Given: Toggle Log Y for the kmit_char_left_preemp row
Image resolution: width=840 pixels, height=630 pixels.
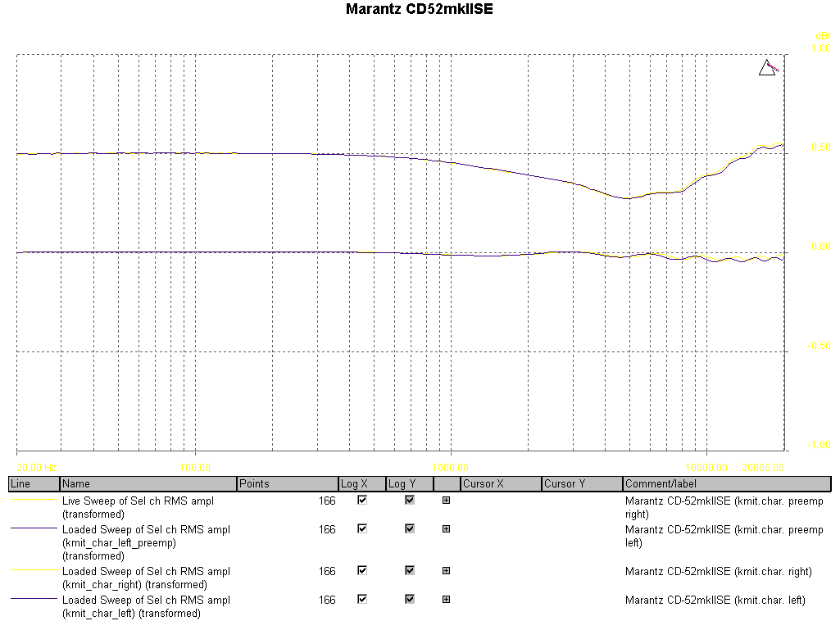Looking at the screenshot, I should (409, 528).
